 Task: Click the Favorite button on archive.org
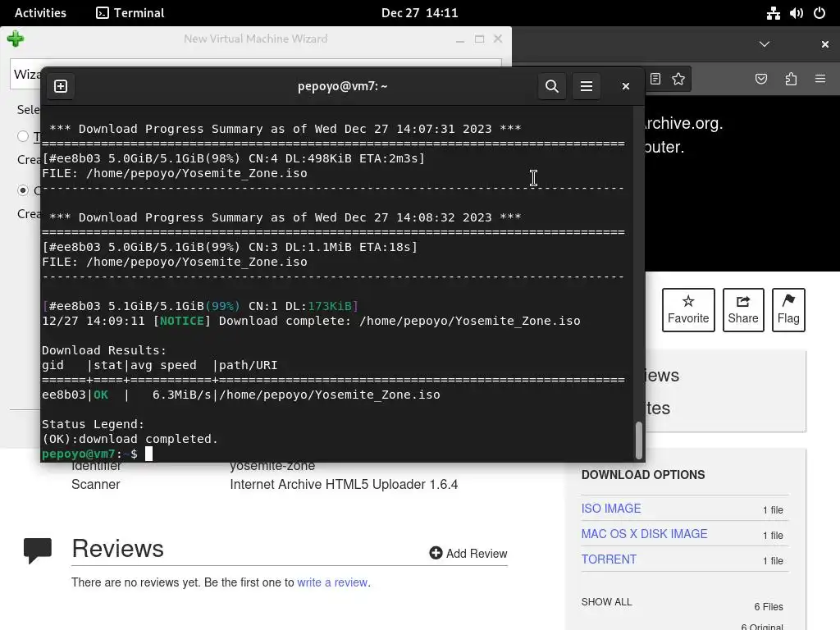(x=688, y=310)
